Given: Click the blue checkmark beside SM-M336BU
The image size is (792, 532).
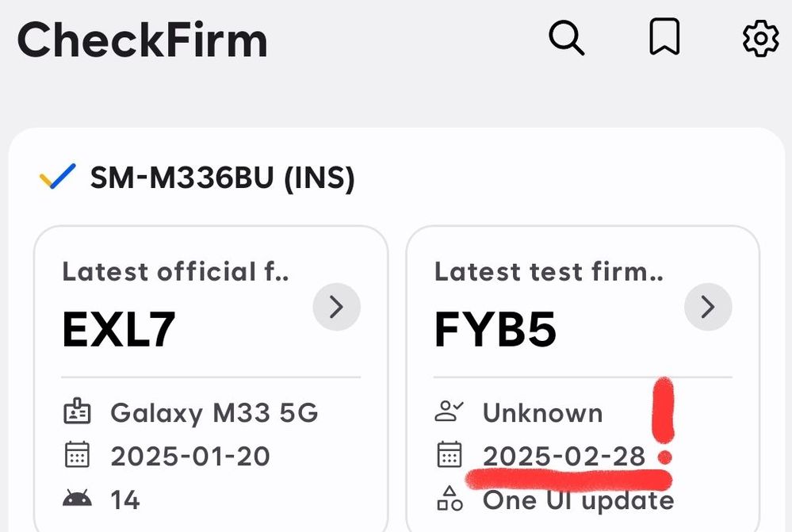Looking at the screenshot, I should click(x=58, y=176).
